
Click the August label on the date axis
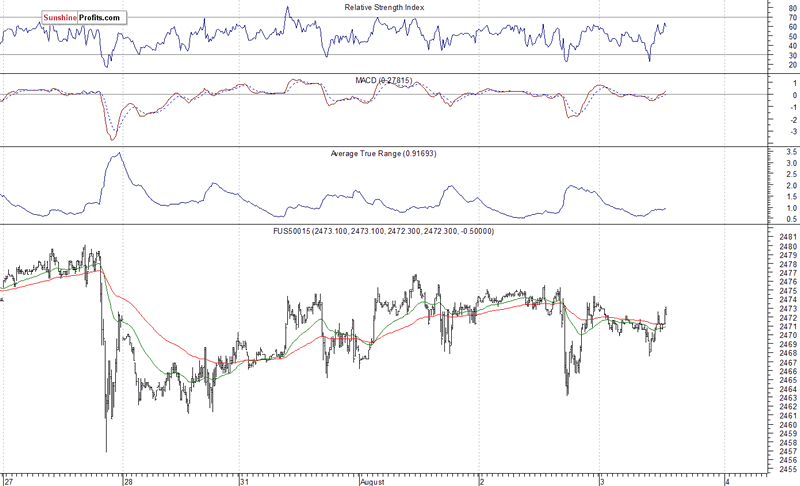372,481
